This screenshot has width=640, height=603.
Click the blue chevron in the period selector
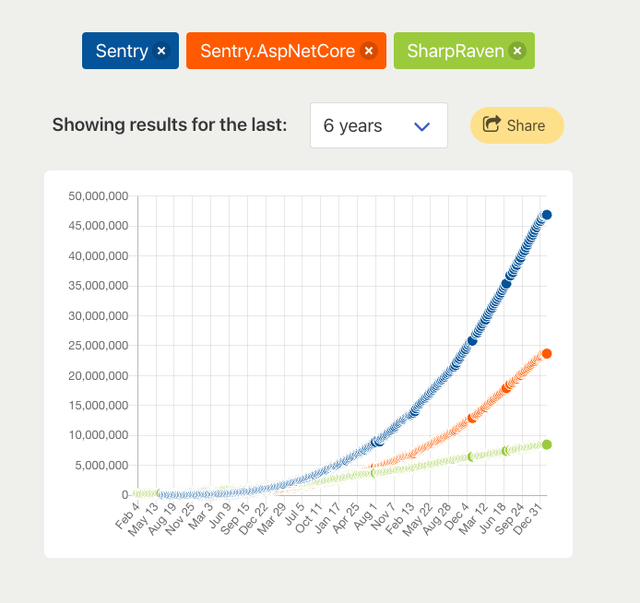(422, 126)
